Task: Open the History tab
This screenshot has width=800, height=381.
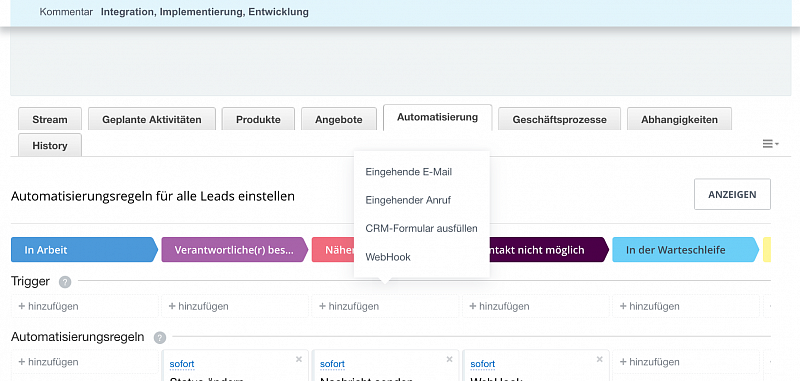Action: point(50,145)
